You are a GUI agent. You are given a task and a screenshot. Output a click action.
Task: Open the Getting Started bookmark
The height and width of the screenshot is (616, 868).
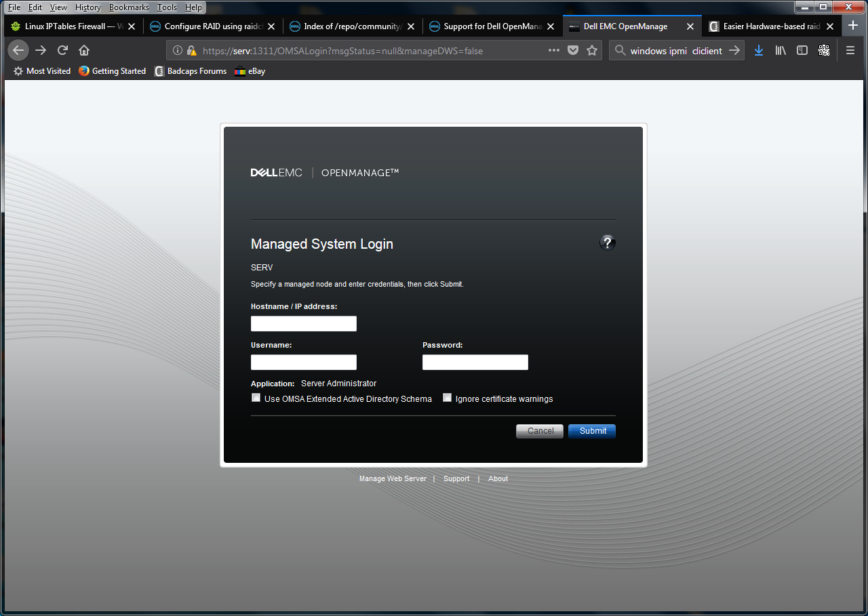113,71
